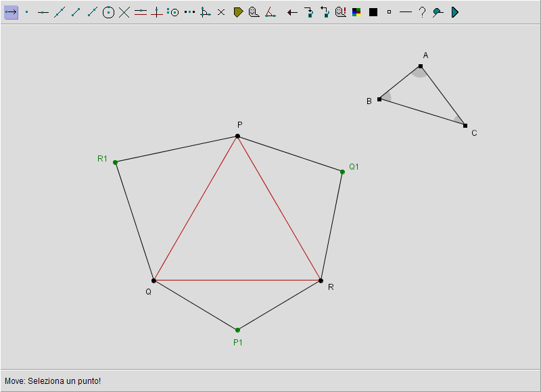Click point P at pentagon top

tap(237, 137)
